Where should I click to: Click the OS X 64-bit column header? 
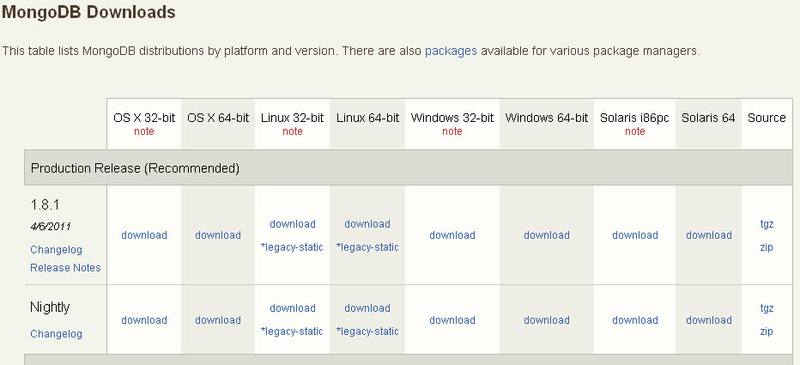point(218,118)
